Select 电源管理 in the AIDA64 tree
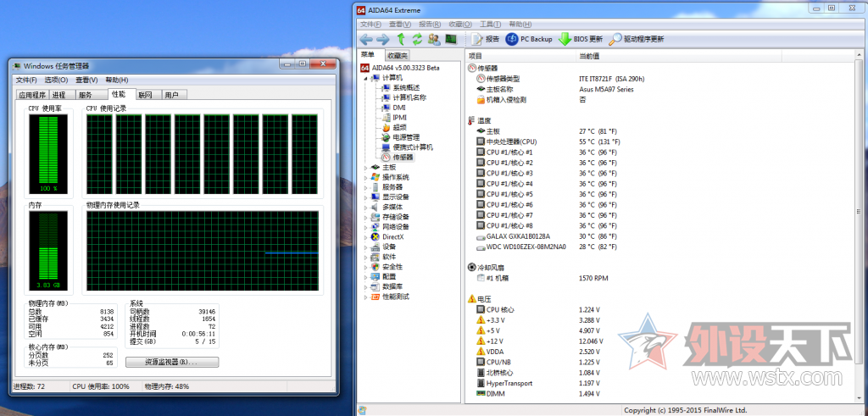 [x=401, y=137]
